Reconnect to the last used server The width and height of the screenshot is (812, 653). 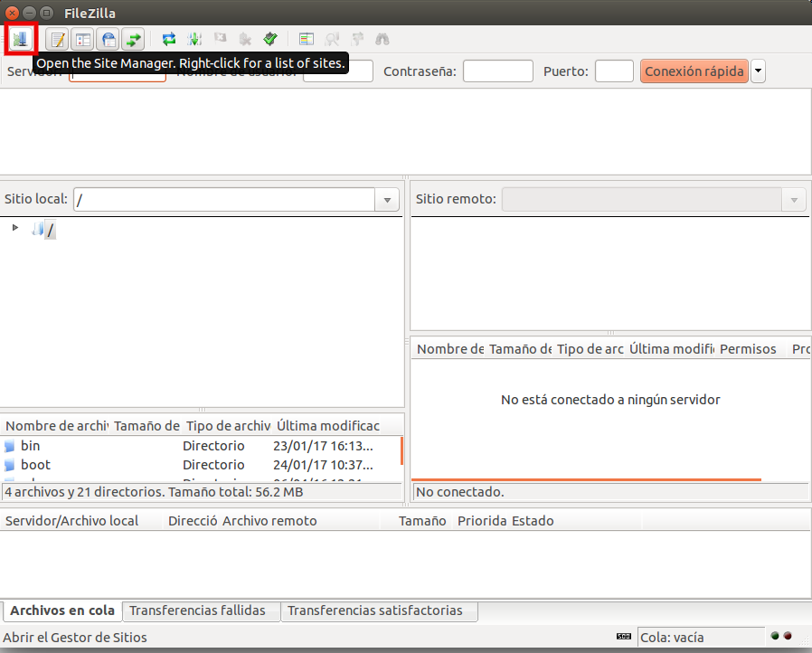coord(270,39)
